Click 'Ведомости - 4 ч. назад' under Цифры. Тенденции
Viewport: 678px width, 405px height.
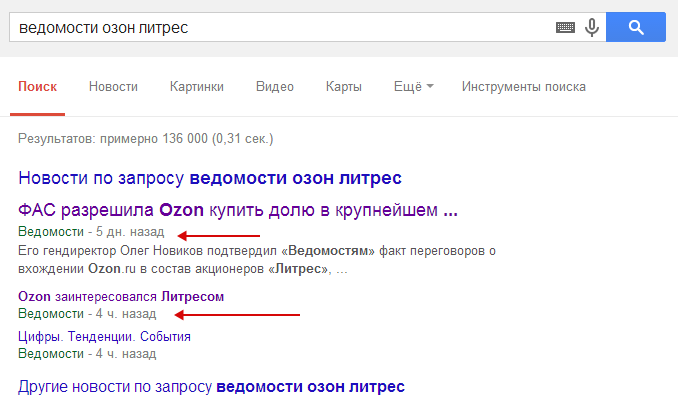(x=87, y=354)
